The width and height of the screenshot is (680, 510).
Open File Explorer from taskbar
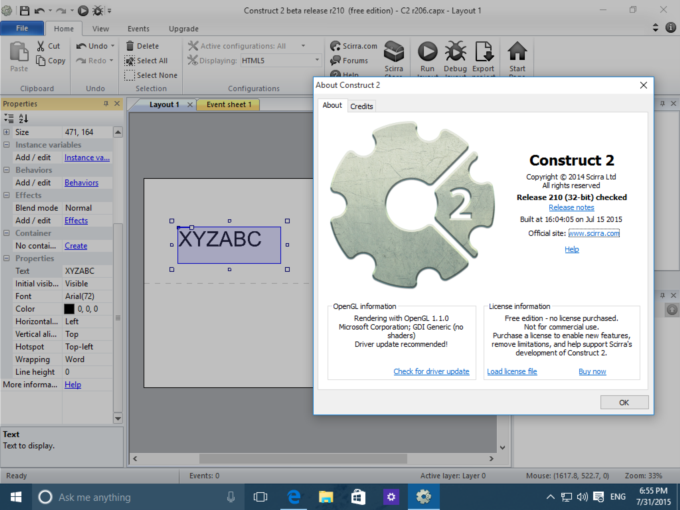[x=326, y=497]
